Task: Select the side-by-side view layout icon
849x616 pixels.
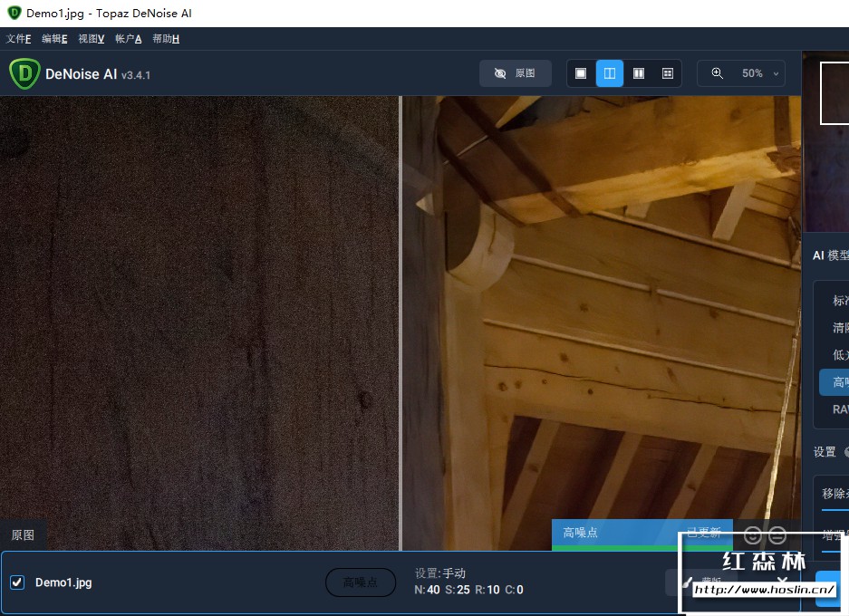Action: tap(639, 73)
